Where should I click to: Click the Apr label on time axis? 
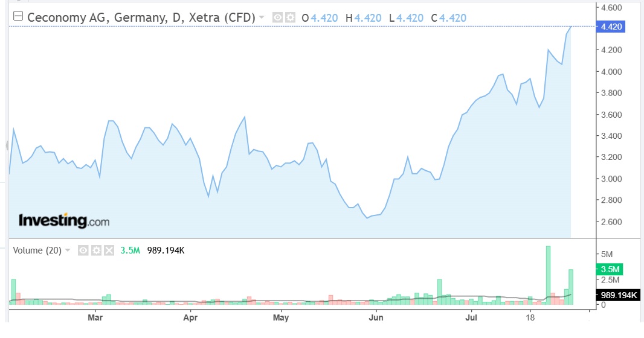[190, 317]
